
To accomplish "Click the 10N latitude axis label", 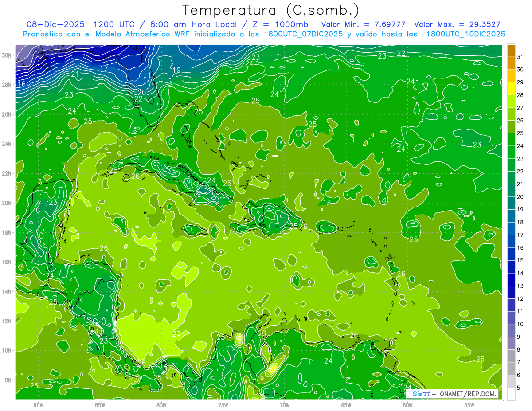I will [8, 351].
